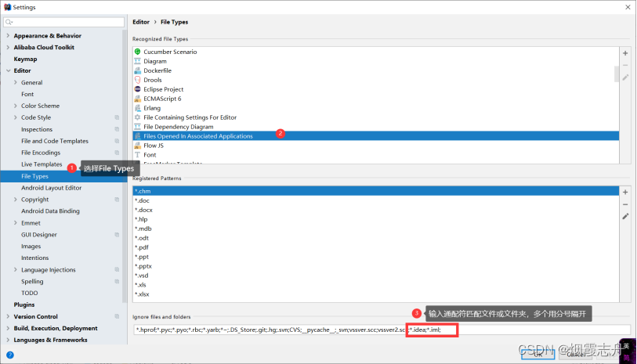Expand the Copyright node
This screenshot has height=364, width=637.
16,200
